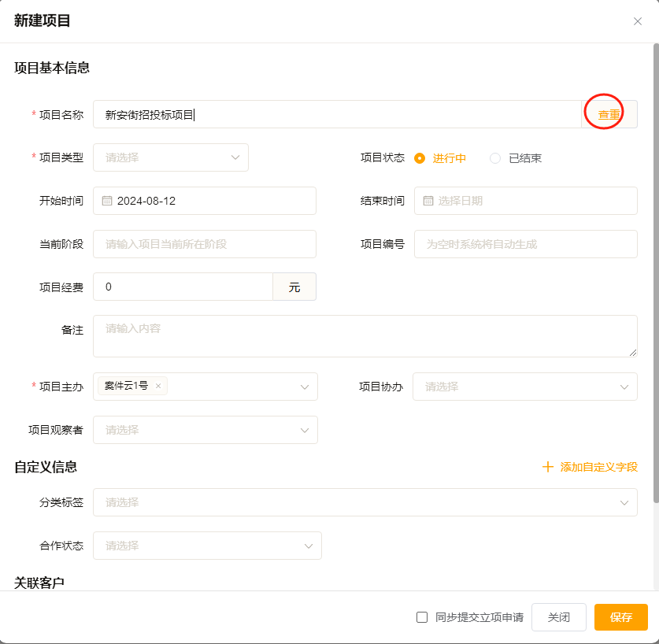The height and width of the screenshot is (644, 659).
Task: Select the 已结束 project status option
Action: [x=495, y=157]
